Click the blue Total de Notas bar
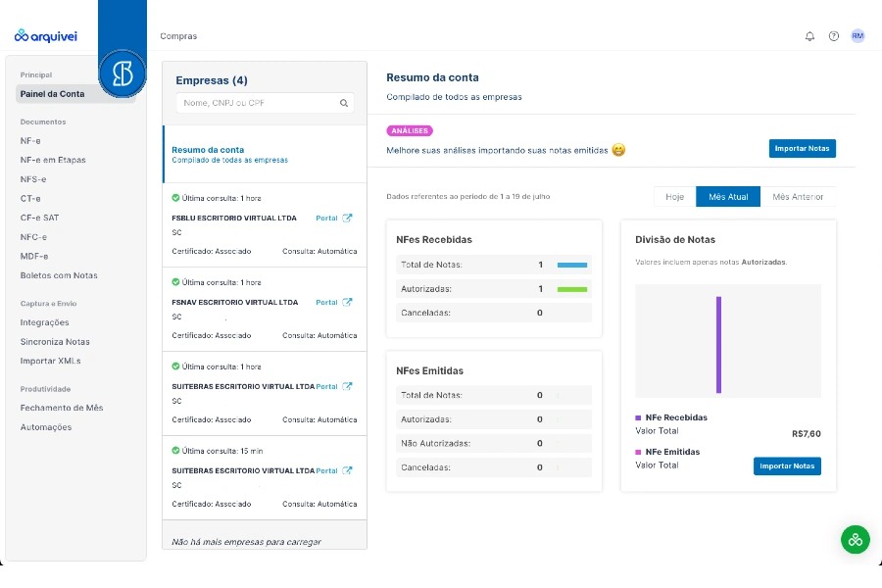 [572, 265]
